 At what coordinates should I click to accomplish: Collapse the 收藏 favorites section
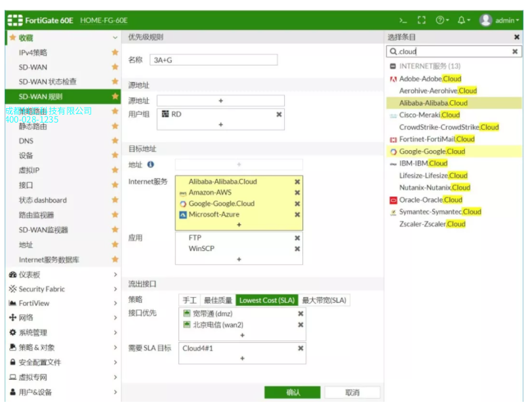click(x=115, y=37)
